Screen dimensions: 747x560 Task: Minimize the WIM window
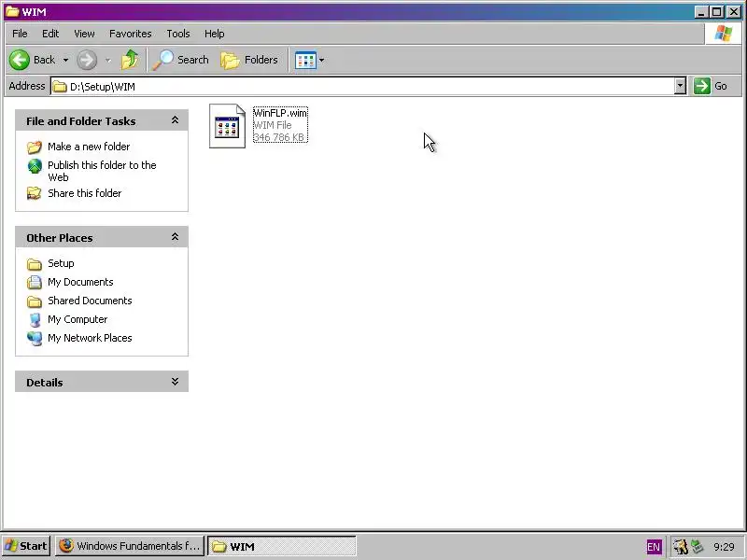pos(701,11)
